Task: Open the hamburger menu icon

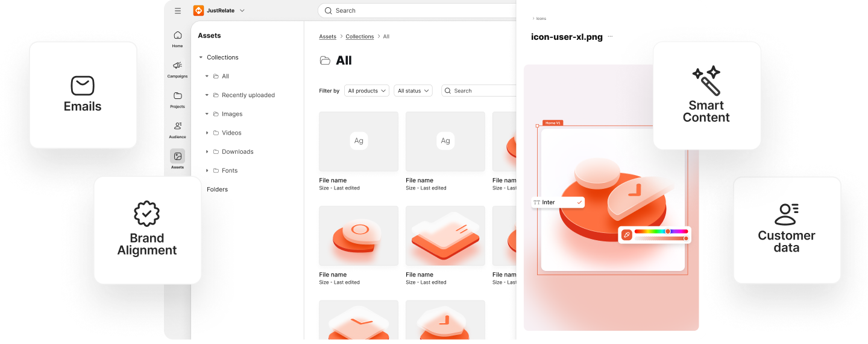Action: click(178, 11)
